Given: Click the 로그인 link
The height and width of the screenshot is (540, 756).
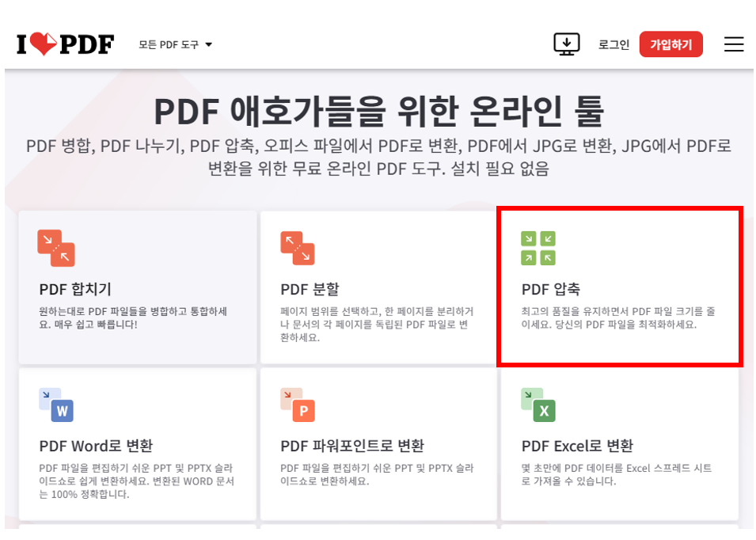Looking at the screenshot, I should point(614,44).
